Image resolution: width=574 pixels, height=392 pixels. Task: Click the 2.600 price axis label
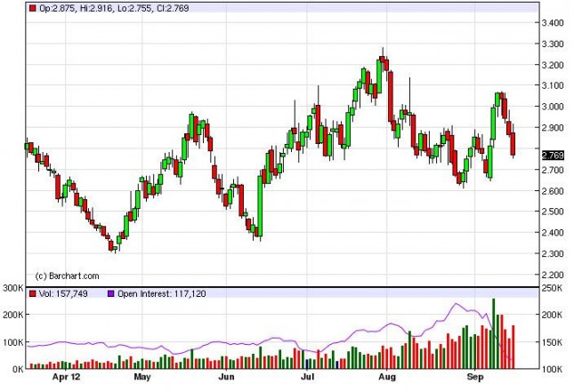pyautogui.click(x=553, y=191)
